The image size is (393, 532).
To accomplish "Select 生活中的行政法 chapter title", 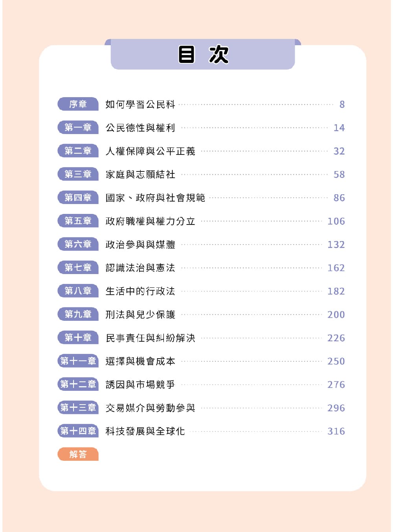I will [x=140, y=291].
